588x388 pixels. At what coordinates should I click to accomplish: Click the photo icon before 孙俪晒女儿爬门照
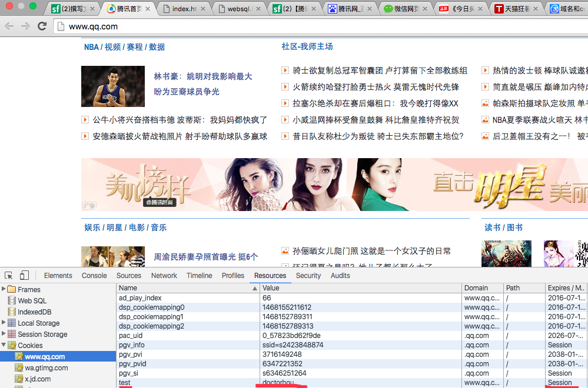285,251
